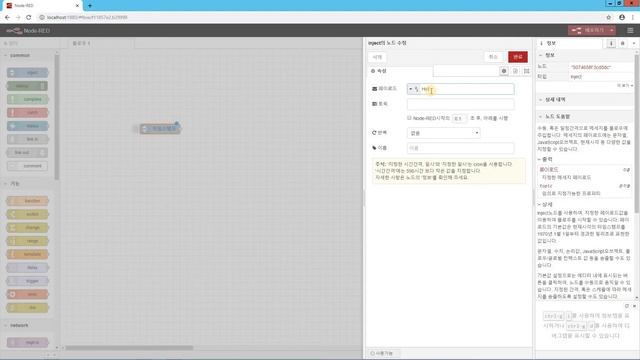
Task: Select the catch node in the palette
Action: coord(27,113)
